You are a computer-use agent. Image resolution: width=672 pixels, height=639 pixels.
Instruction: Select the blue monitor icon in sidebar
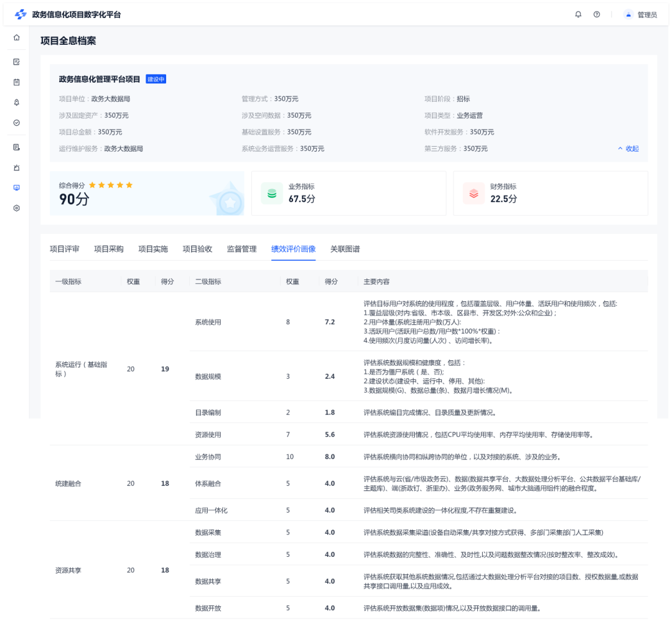click(16, 187)
